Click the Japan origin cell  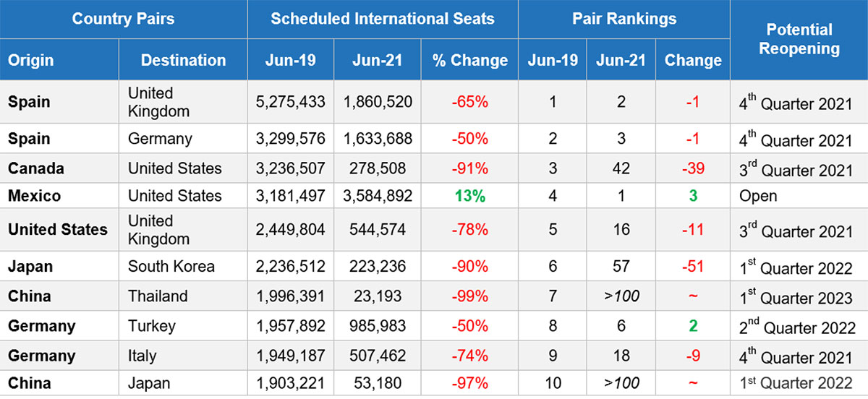30,266
